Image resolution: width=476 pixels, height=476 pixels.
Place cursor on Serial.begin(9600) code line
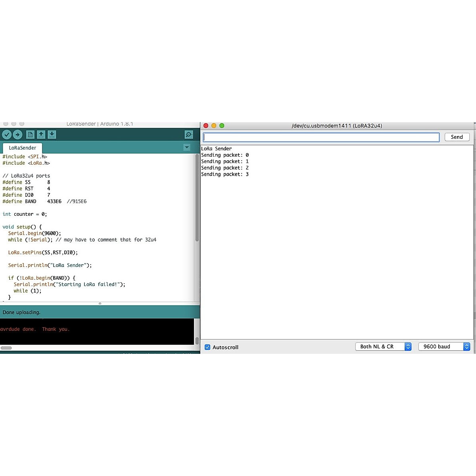point(35,234)
